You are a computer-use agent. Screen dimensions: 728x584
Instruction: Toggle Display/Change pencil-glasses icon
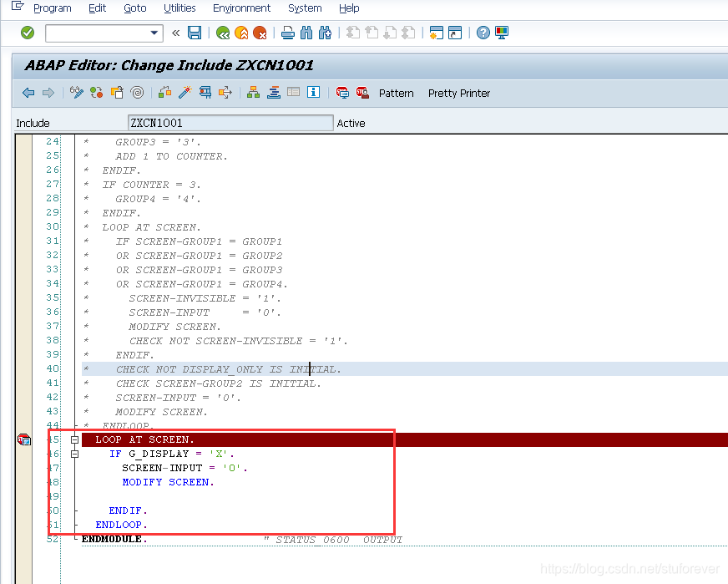click(76, 93)
